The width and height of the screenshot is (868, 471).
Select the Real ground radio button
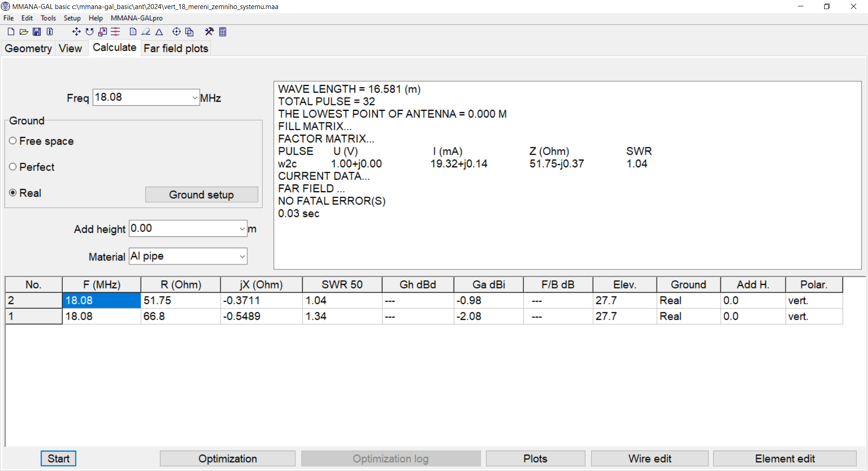coord(13,193)
